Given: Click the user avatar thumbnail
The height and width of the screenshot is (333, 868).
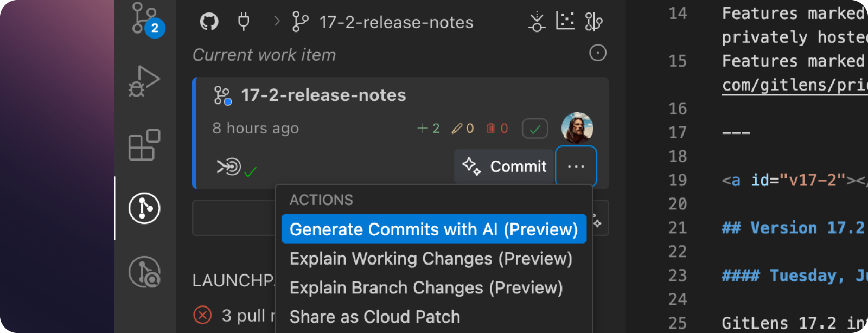Looking at the screenshot, I should pyautogui.click(x=577, y=128).
